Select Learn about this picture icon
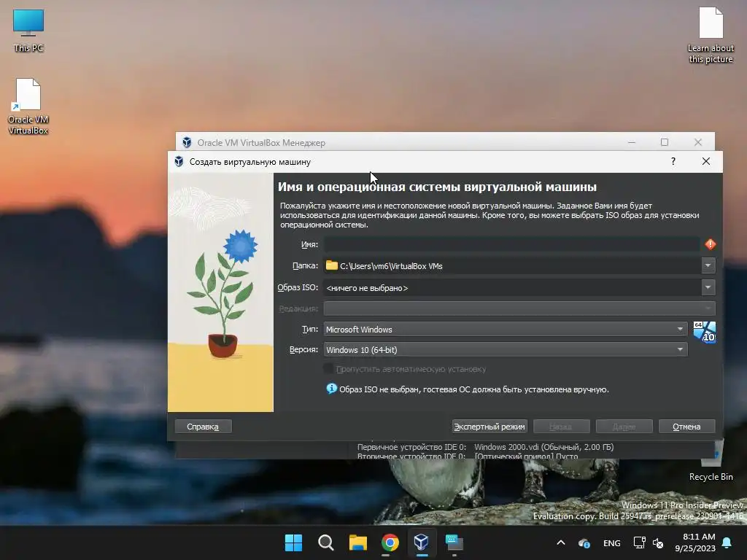 [711, 36]
